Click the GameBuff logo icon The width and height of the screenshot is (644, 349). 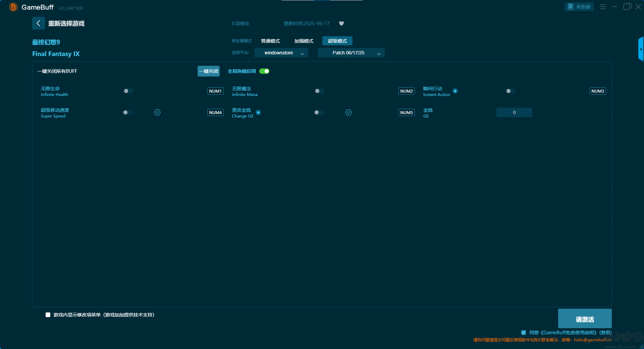(13, 7)
